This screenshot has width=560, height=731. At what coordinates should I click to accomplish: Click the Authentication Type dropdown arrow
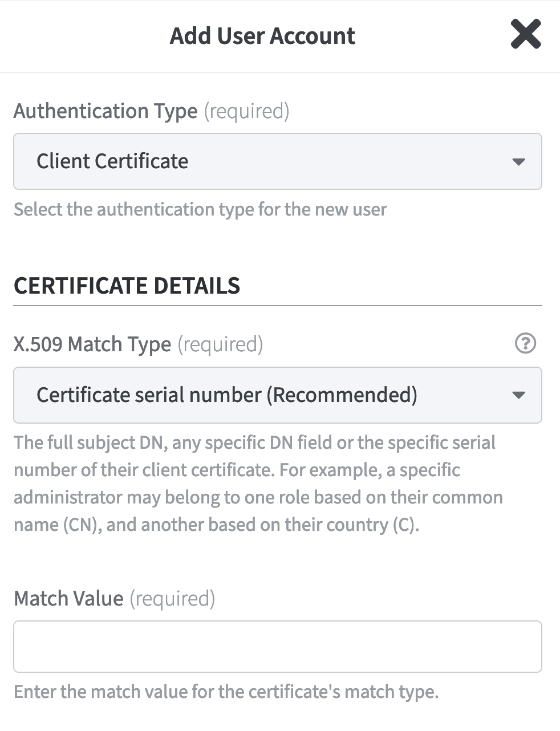[518, 162]
